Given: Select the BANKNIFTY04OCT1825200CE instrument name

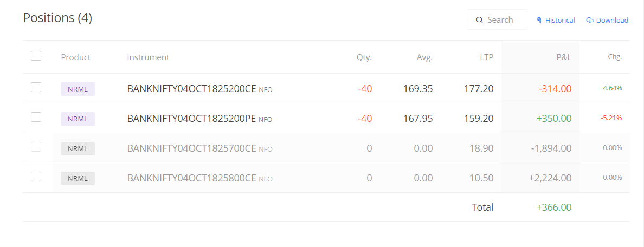Looking at the screenshot, I should 192,89.
